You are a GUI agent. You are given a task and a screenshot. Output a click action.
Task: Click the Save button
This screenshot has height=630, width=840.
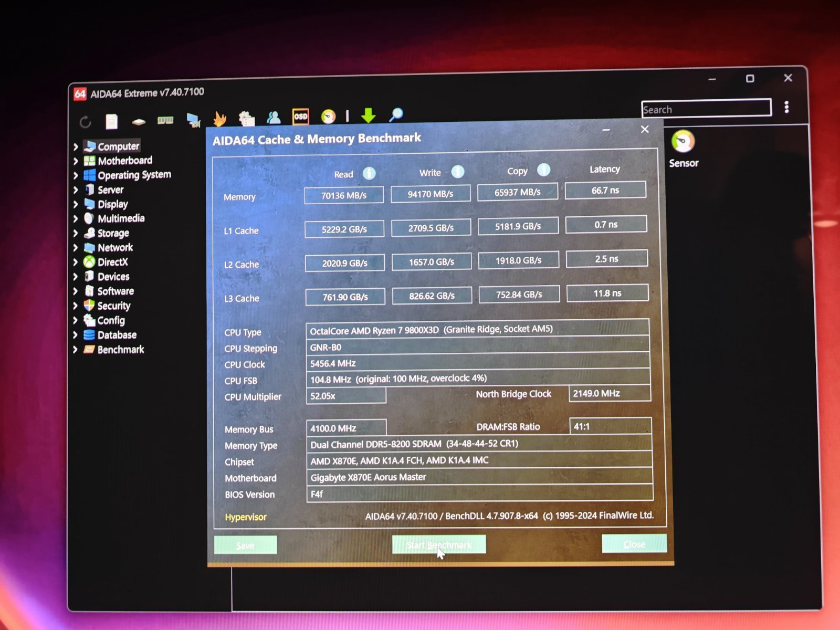[x=245, y=545]
